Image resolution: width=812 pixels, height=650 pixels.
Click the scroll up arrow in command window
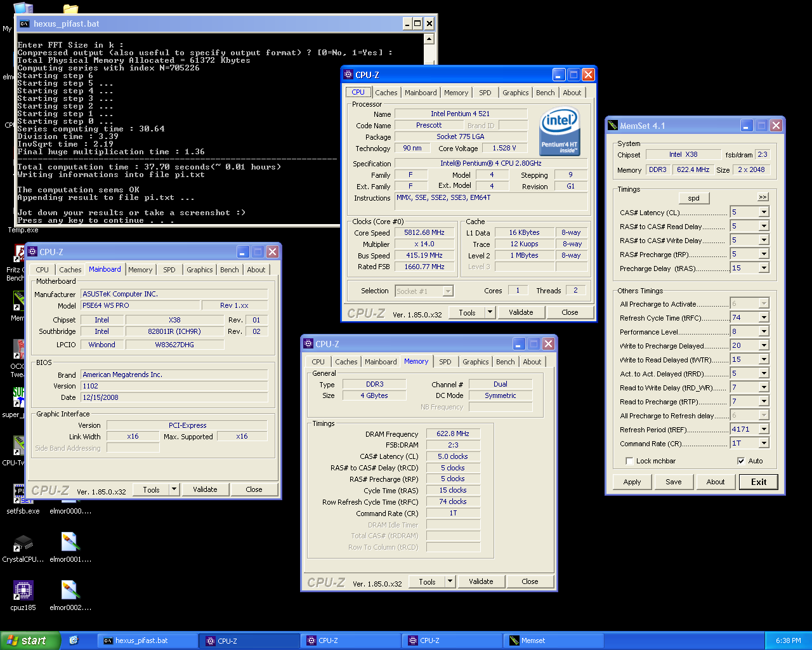(429, 39)
